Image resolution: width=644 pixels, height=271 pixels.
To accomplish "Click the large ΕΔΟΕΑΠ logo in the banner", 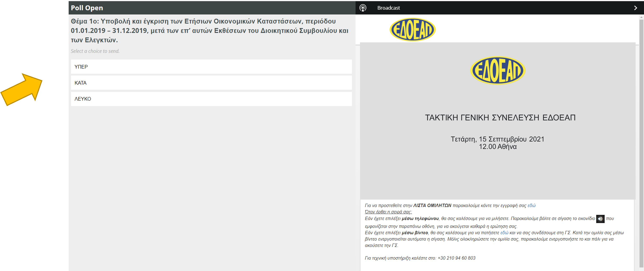I will pos(497,70).
